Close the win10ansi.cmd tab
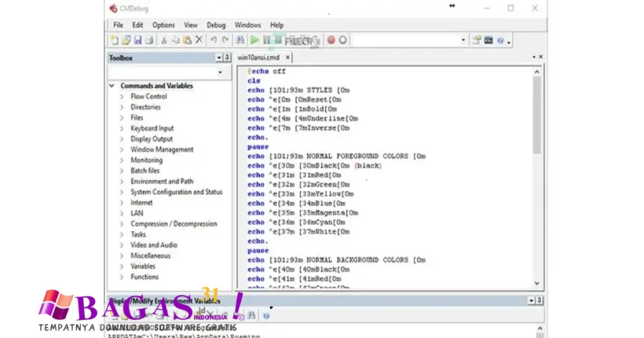This screenshot has width=644, height=338. point(287,57)
